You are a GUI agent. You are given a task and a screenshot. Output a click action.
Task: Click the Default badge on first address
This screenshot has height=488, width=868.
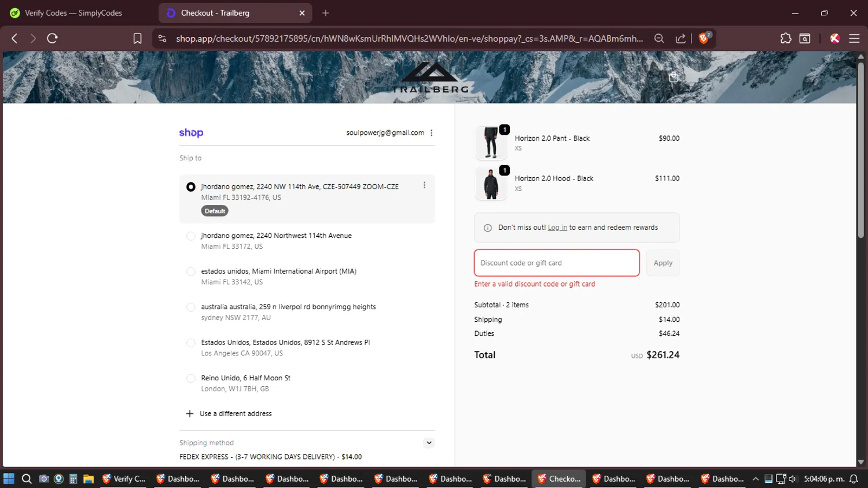click(x=215, y=211)
